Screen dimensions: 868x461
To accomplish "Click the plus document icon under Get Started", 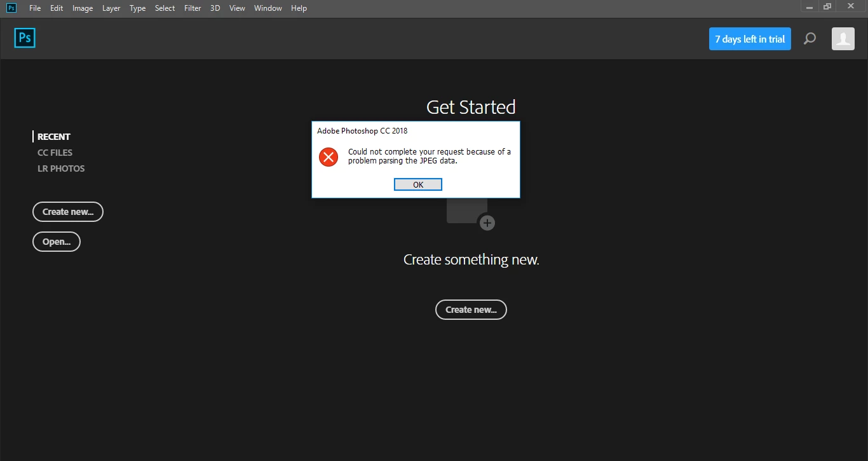I will (x=471, y=214).
